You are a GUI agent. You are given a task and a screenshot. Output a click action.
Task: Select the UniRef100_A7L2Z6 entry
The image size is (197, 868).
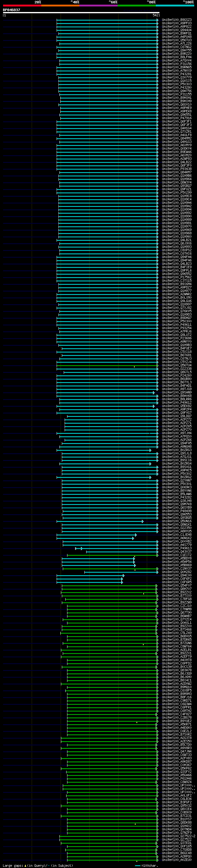coord(177,43)
